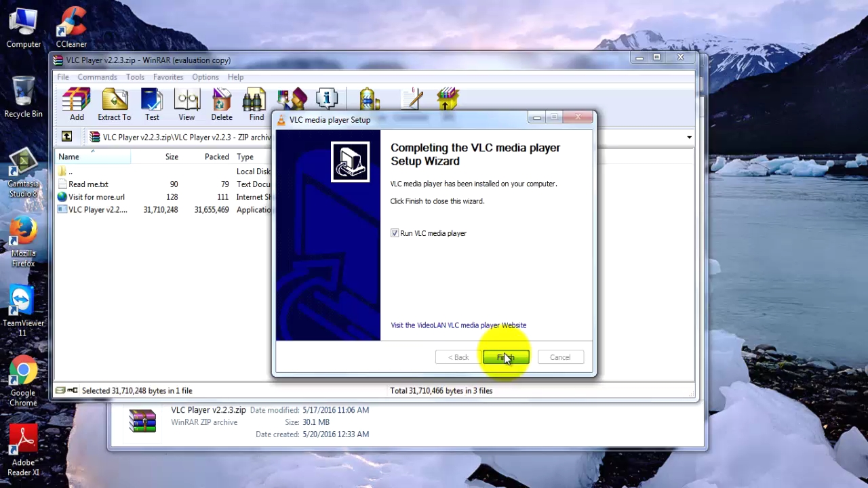Viewport: 868px width, 488px height.
Task: Select VLC Player v2.2... application row
Action: pos(163,210)
